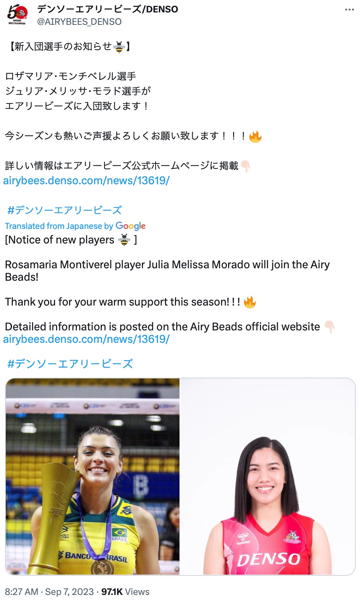The image size is (364, 602).
Task: Click the pointing-down hand emoji in Japanese text
Action: click(245, 166)
